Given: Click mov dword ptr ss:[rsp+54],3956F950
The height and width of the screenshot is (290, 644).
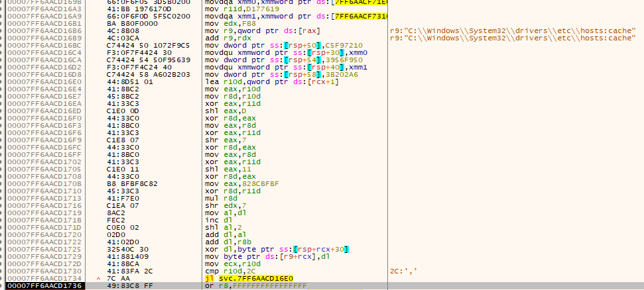Looking at the screenshot, I should [283, 60].
